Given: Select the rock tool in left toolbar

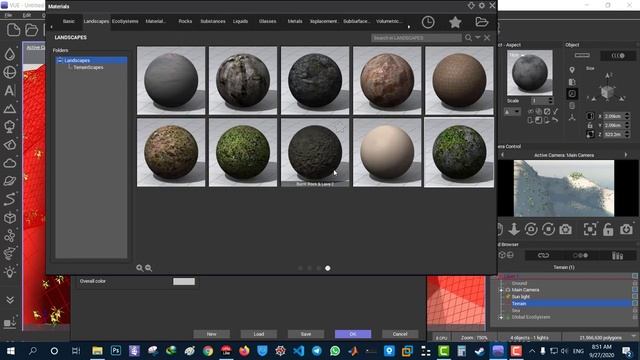Looking at the screenshot, I should 10,144.
